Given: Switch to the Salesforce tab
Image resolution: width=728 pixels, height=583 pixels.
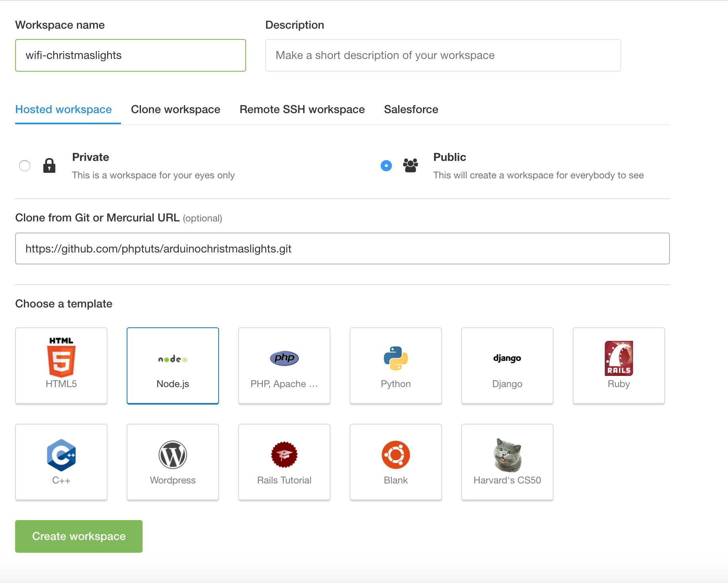Looking at the screenshot, I should tap(411, 110).
